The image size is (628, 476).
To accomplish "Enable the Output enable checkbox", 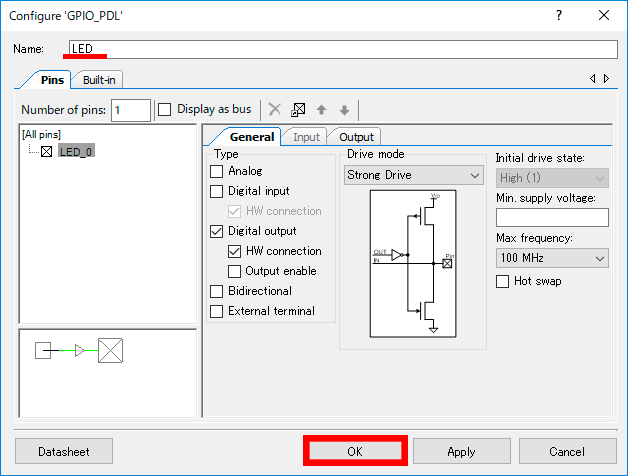I will coord(234,272).
